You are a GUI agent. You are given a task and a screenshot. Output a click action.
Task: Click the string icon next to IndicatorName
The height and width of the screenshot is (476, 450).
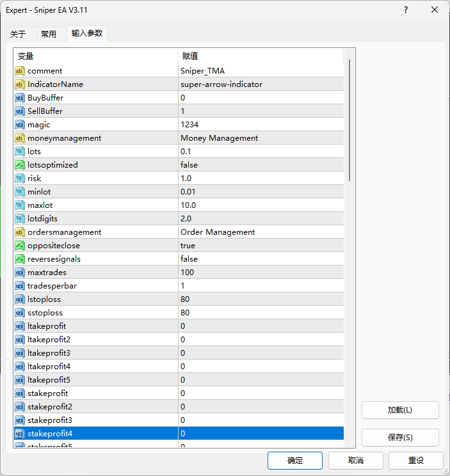click(x=20, y=84)
